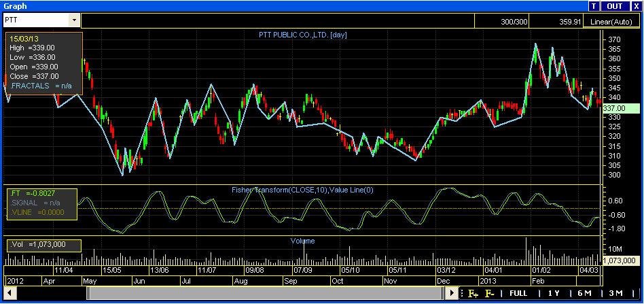The width and height of the screenshot is (644, 304).
Task: Click the 04/01 date marker
Action: click(493, 271)
